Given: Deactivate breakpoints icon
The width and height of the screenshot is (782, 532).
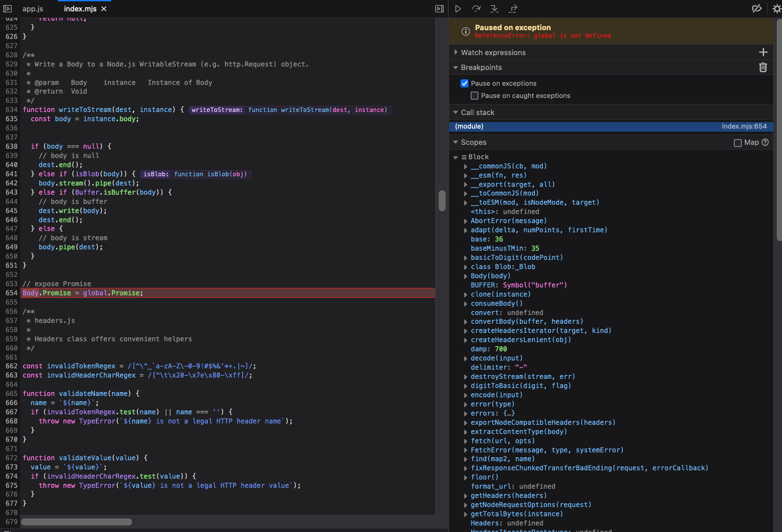Looking at the screenshot, I should (x=757, y=9).
